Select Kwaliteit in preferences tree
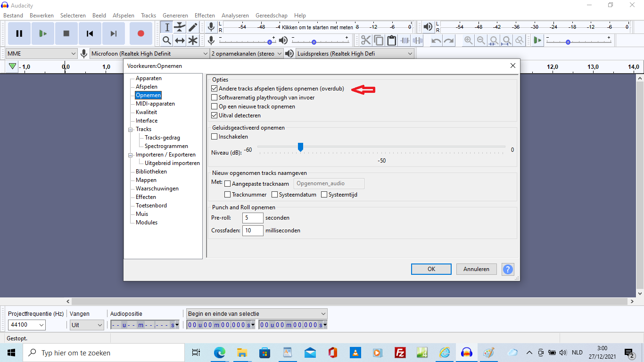644x362 pixels. (146, 112)
